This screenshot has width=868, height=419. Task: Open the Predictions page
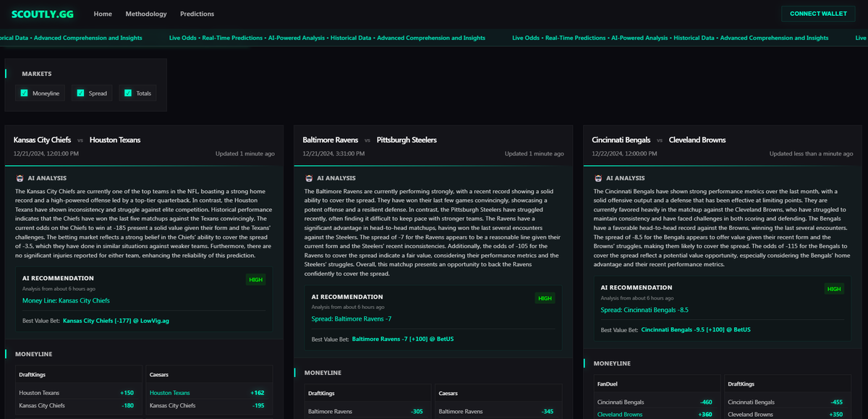coord(197,14)
